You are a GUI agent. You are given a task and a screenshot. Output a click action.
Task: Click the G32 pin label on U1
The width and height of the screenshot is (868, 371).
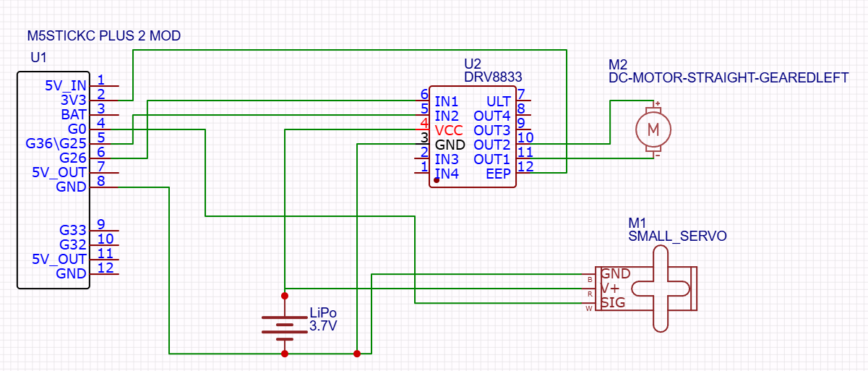pyautogui.click(x=73, y=244)
